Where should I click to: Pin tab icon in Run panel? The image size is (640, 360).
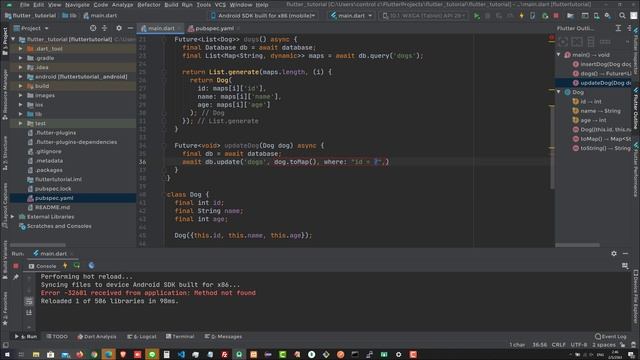pos(16,277)
